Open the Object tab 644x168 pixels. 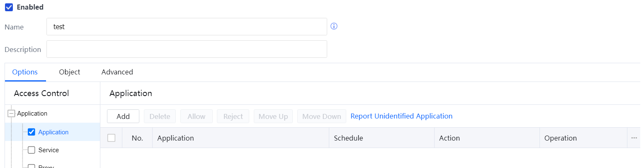69,72
